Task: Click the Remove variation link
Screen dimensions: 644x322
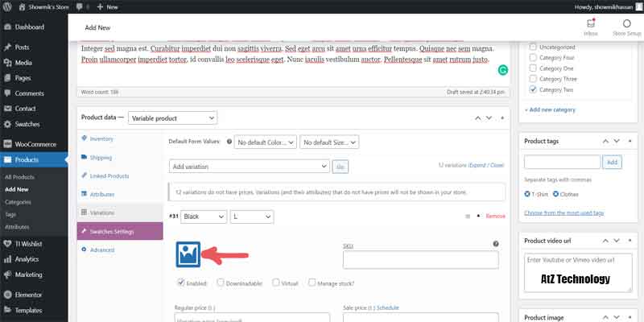Action: click(495, 217)
